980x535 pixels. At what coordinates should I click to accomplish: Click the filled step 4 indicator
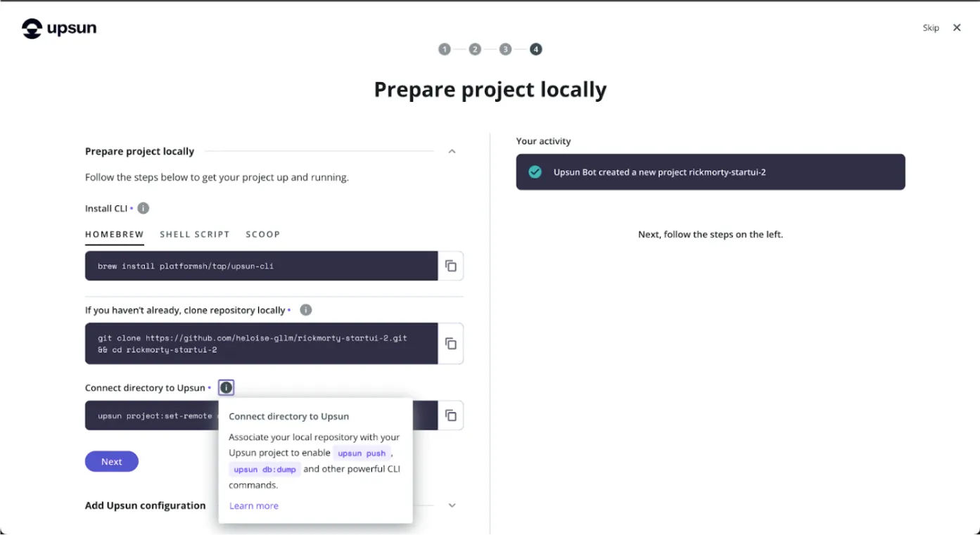(535, 49)
